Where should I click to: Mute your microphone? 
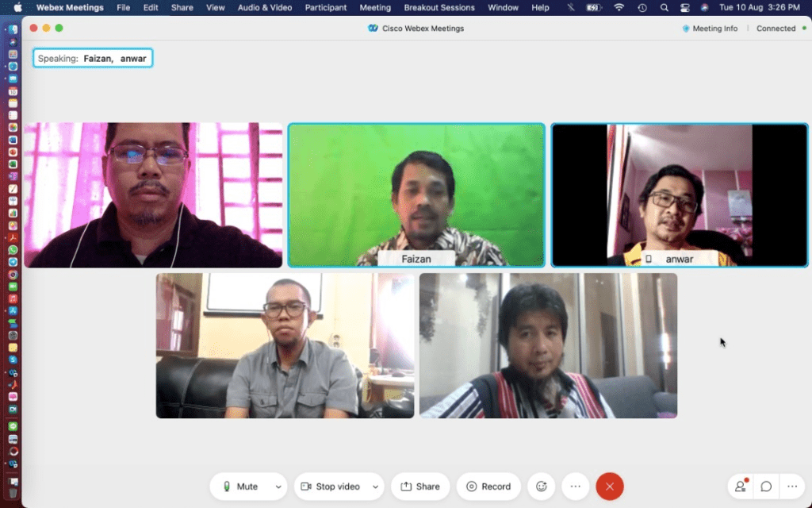click(x=241, y=487)
